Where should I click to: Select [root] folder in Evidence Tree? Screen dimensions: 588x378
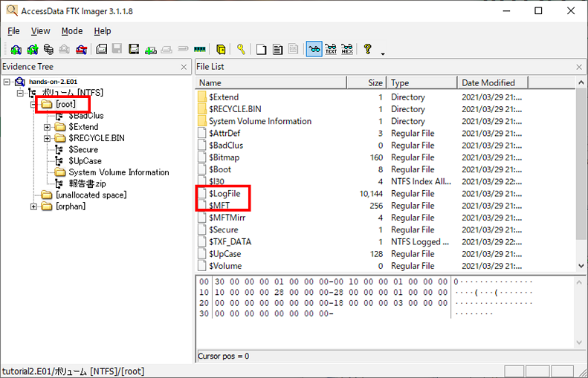coord(65,104)
